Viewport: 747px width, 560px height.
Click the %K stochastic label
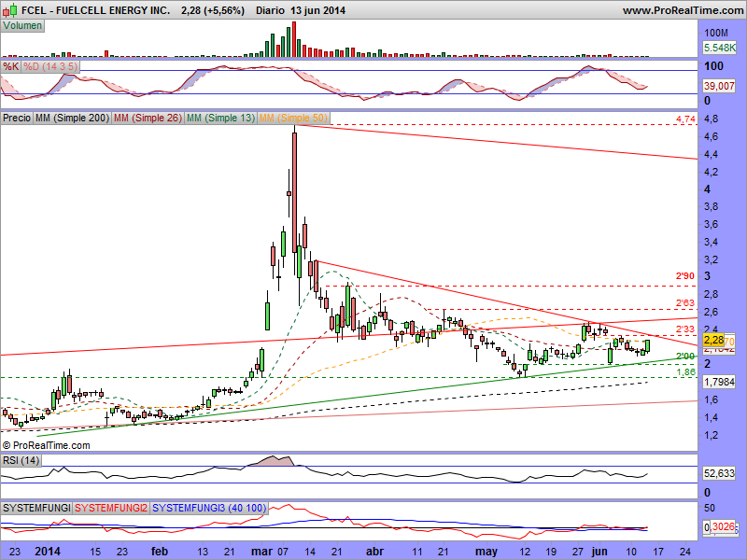(x=10, y=66)
